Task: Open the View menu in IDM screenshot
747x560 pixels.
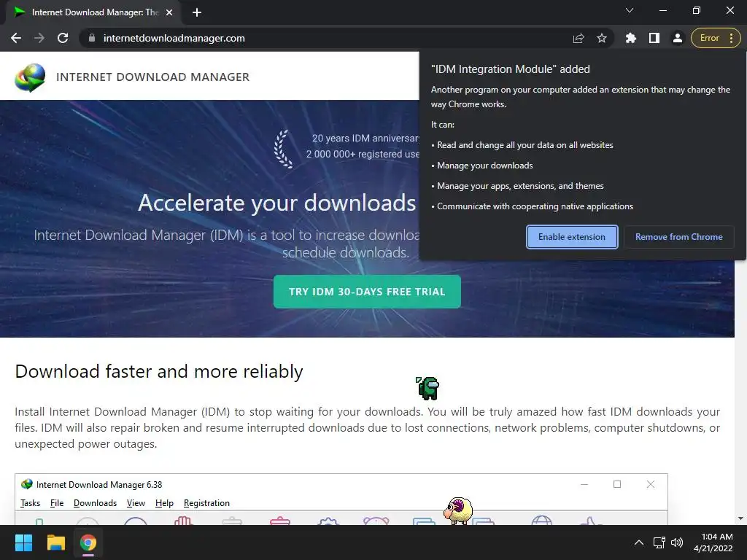Action: (x=136, y=503)
